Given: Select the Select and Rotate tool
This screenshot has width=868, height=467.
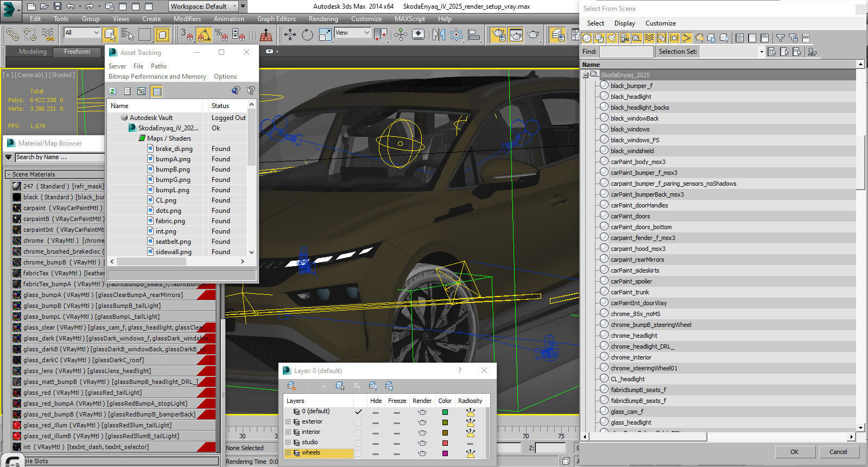Looking at the screenshot, I should (307, 35).
